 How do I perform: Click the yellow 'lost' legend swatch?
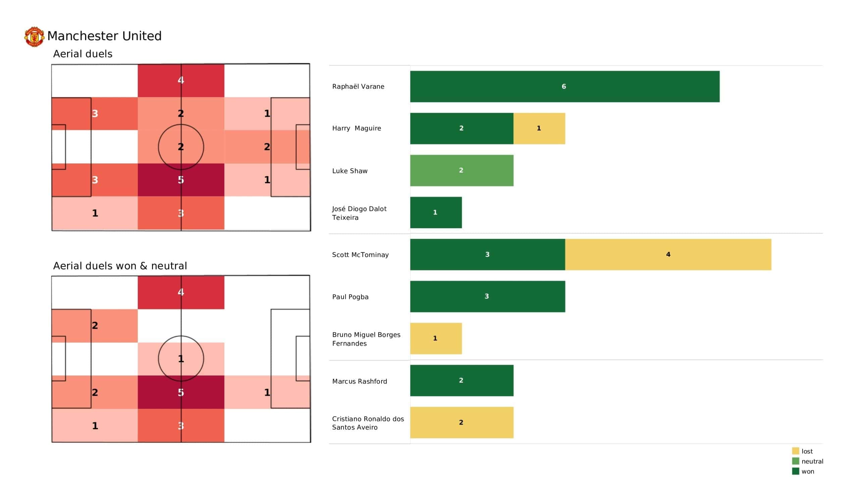click(x=795, y=451)
